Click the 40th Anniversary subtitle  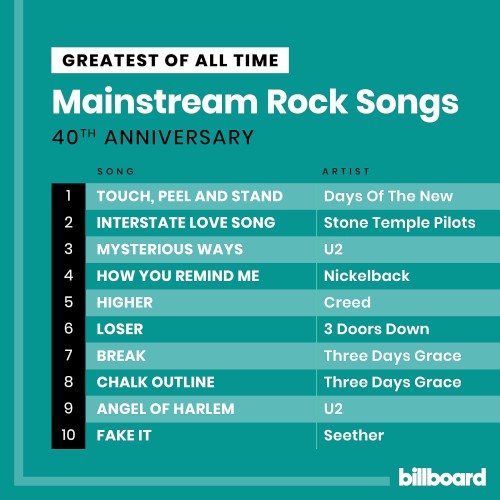tap(153, 137)
